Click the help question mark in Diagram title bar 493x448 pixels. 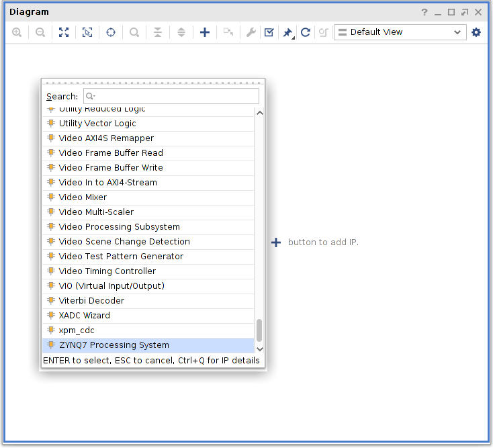pos(424,12)
